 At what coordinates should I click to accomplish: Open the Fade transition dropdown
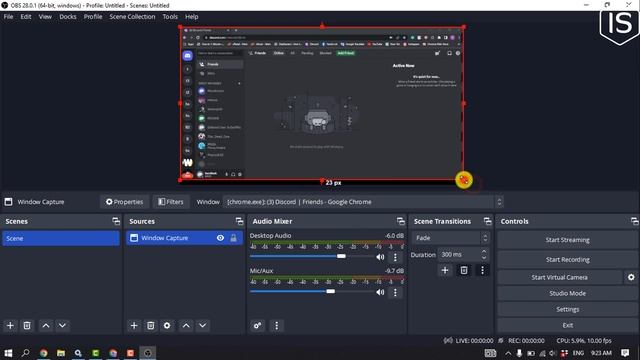[450, 238]
